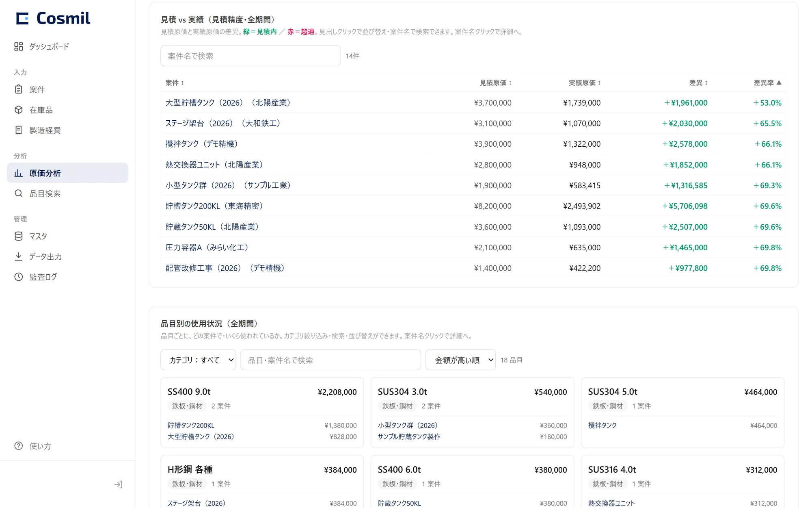The height and width of the screenshot is (508, 812).
Task: Open 熱交換器ユニット（北陽産業） project
Action: [x=215, y=165]
